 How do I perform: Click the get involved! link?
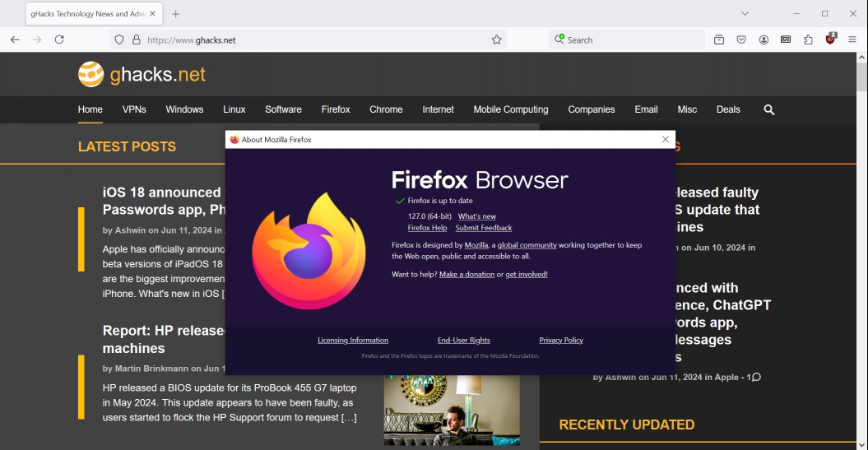click(527, 275)
